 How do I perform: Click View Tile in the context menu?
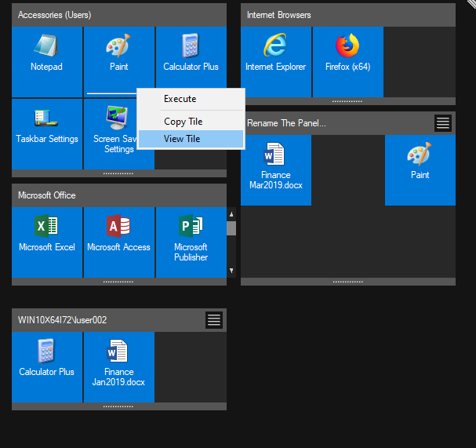(182, 139)
